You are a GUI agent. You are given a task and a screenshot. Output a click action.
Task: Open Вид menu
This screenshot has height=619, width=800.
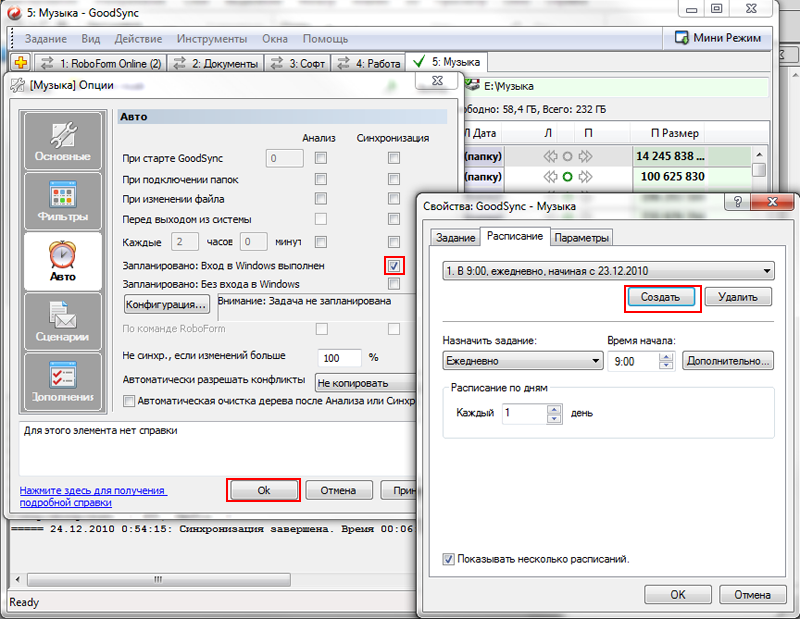pyautogui.click(x=90, y=39)
